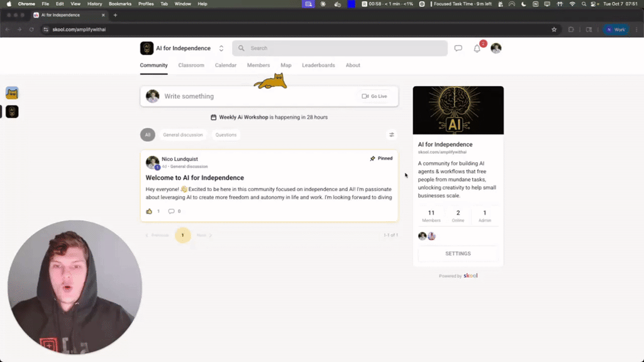
Task: Click the Pinned indicator on the post
Action: click(381, 158)
